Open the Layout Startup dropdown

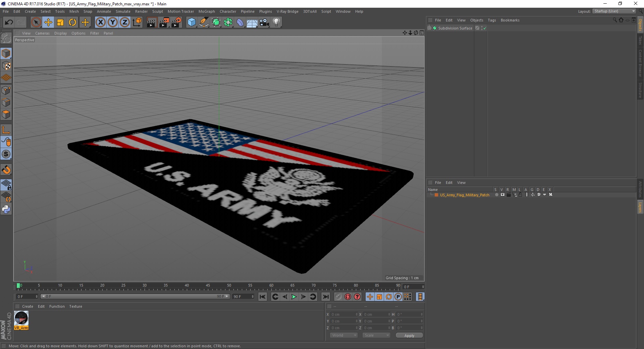click(x=614, y=11)
